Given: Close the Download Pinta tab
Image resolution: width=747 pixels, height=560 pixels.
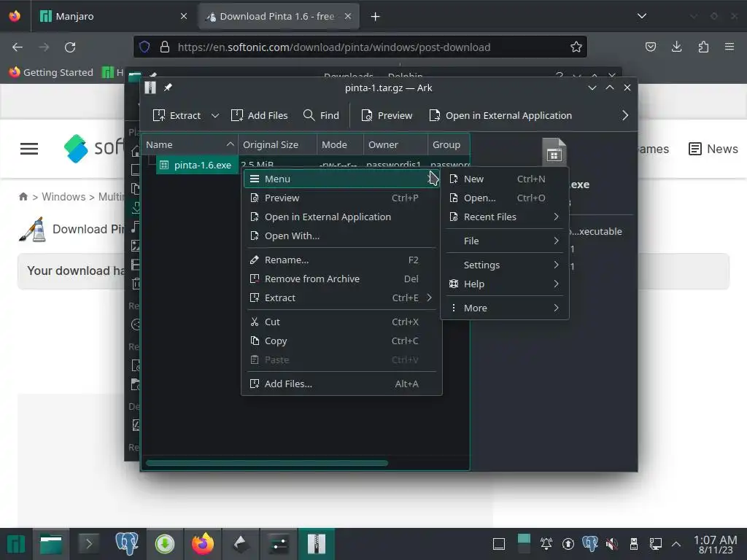Looking at the screenshot, I should (x=348, y=16).
